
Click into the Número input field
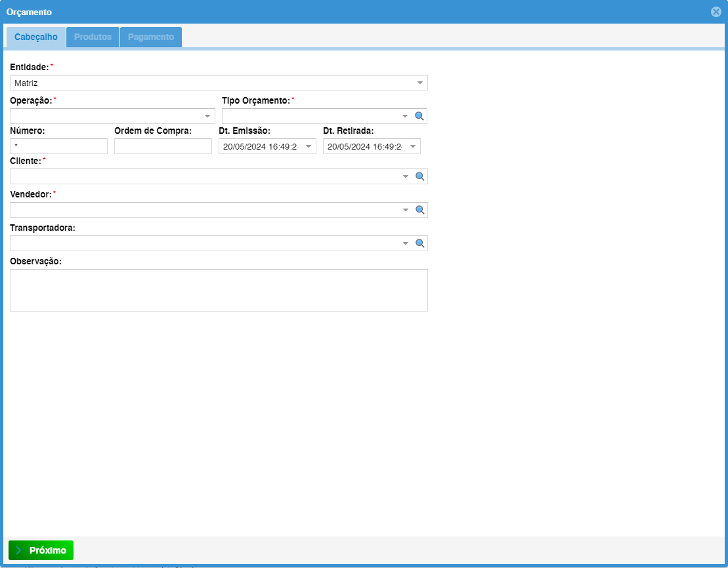58,146
